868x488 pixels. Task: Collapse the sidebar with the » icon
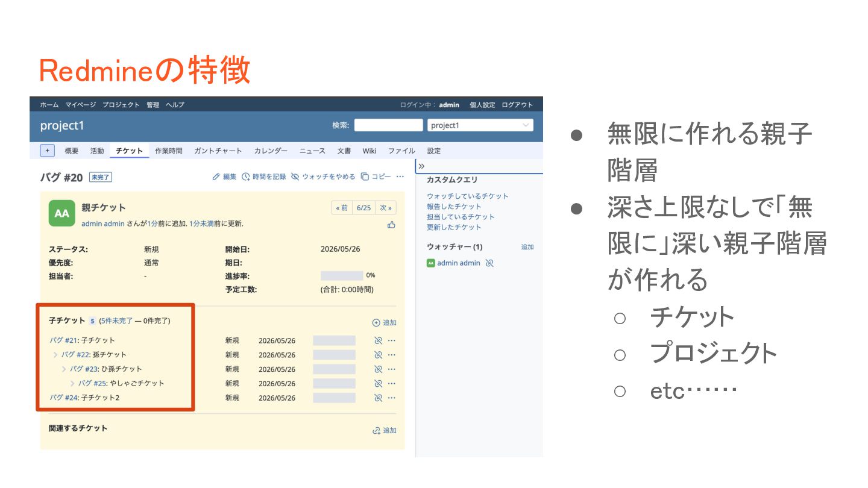(x=422, y=166)
